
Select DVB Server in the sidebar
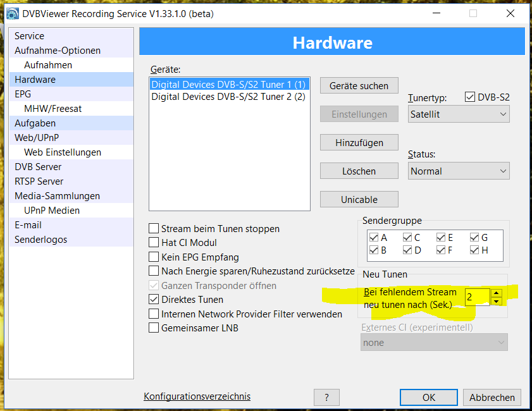(x=71, y=167)
